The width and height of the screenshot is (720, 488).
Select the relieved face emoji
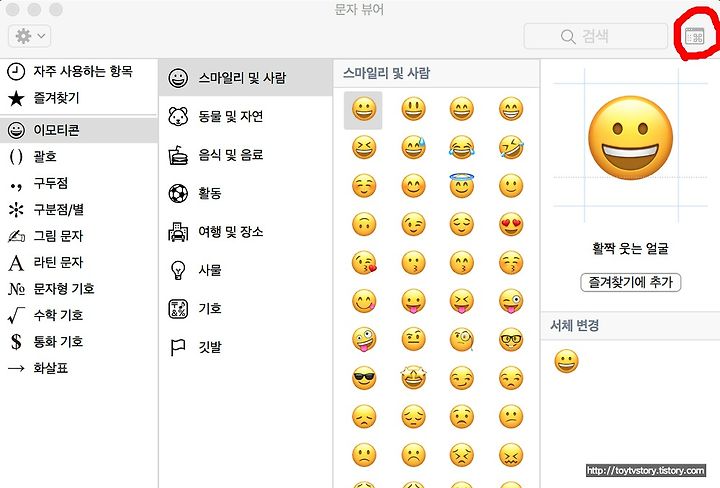(x=461, y=224)
